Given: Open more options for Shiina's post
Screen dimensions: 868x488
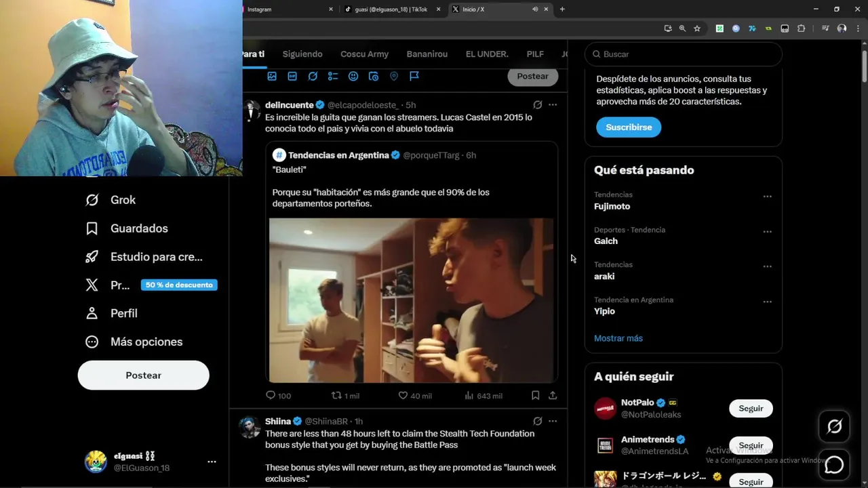Looking at the screenshot, I should click(553, 421).
